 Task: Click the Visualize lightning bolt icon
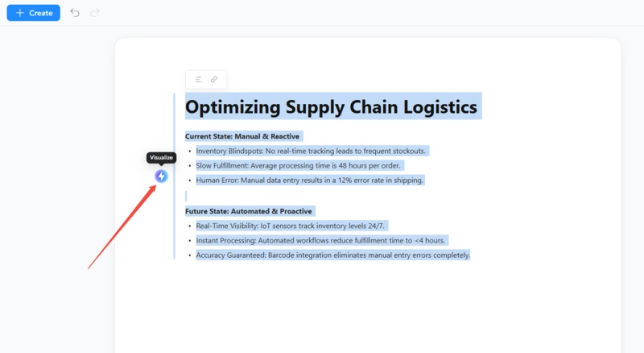pyautogui.click(x=161, y=176)
